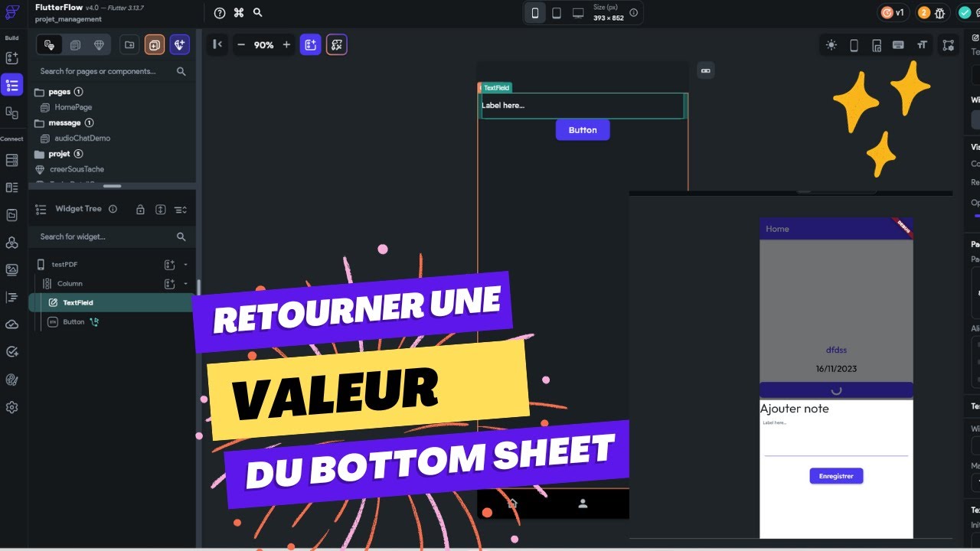The width and height of the screenshot is (980, 551).
Task: Open HomePage in the page list
Action: coord(73,107)
